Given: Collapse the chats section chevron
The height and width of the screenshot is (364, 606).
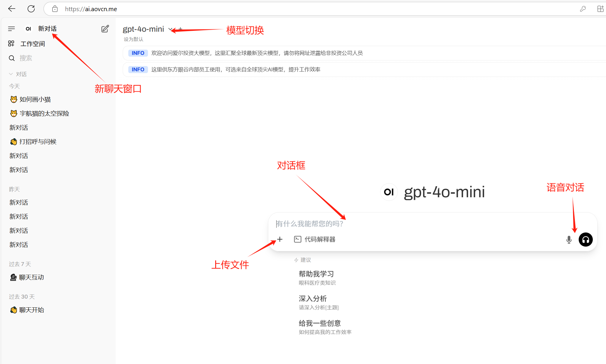Looking at the screenshot, I should pos(11,74).
